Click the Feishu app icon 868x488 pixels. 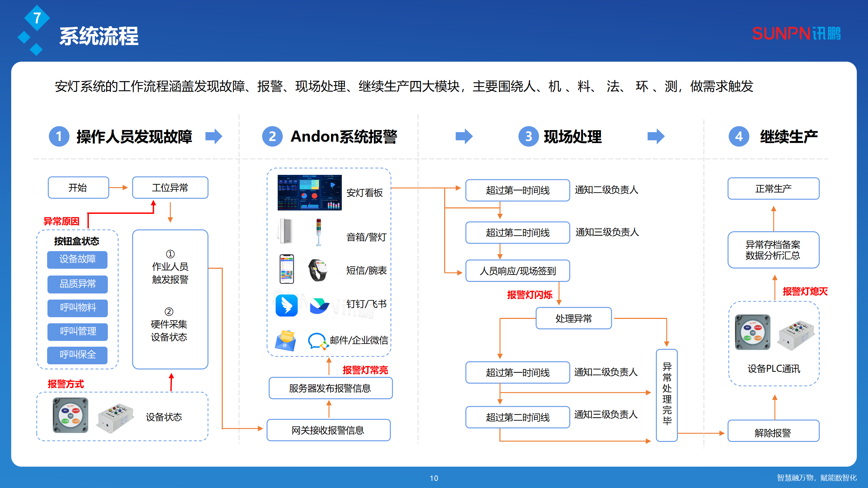point(319,307)
